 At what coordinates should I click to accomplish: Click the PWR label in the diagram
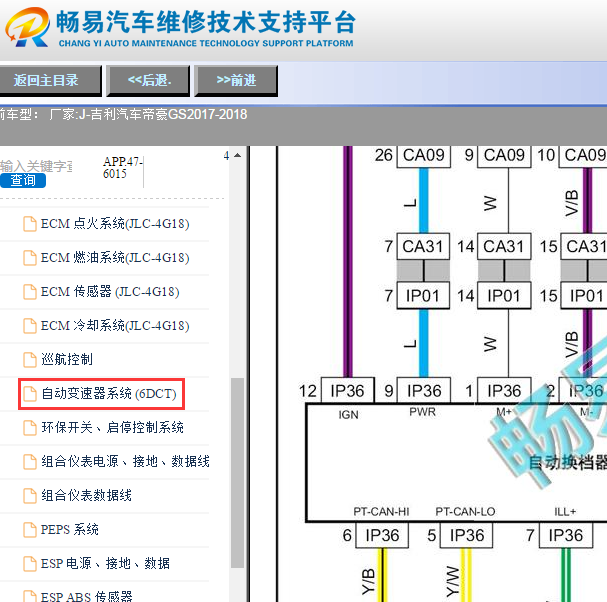pos(422,412)
